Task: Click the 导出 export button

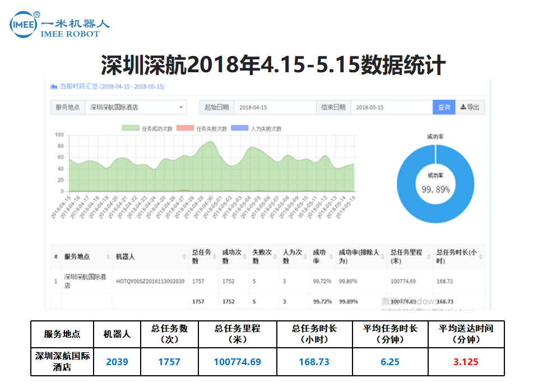Action: click(x=470, y=108)
